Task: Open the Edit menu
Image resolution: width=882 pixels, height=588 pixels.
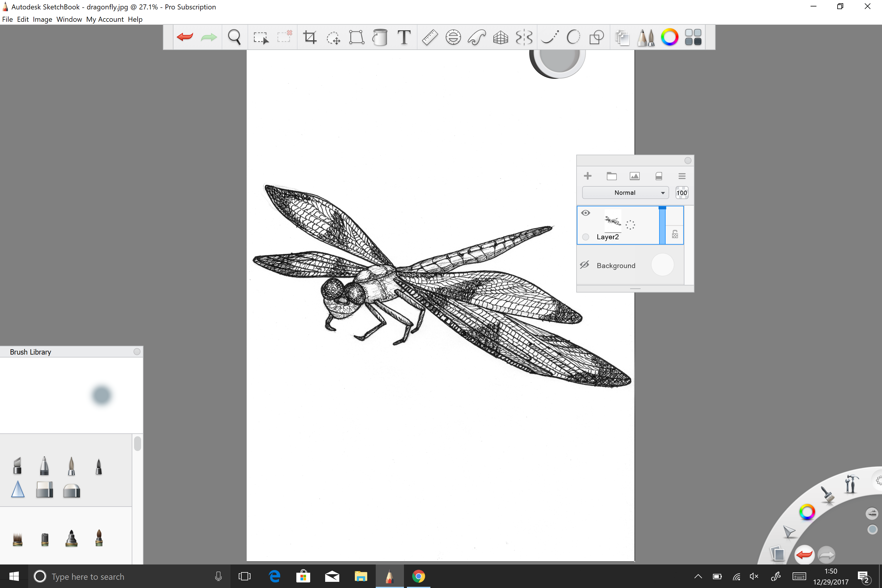Action: click(x=23, y=19)
